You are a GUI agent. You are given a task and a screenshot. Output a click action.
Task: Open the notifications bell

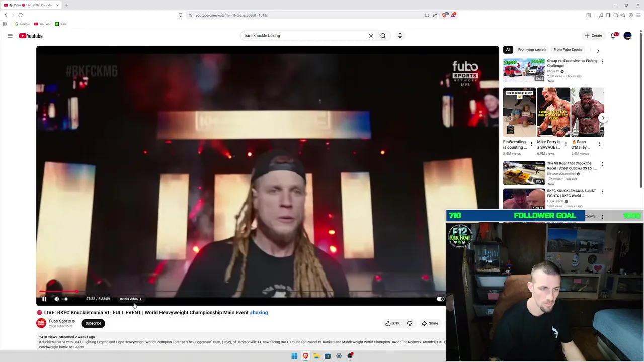pyautogui.click(x=613, y=36)
